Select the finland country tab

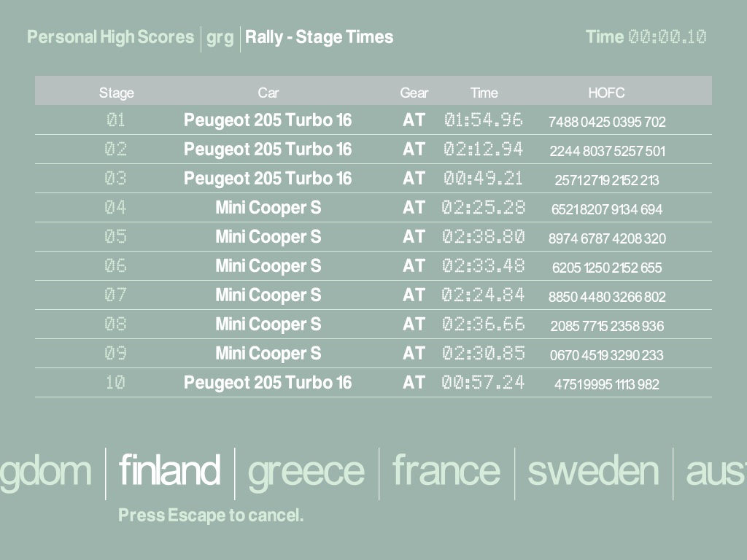click(169, 471)
